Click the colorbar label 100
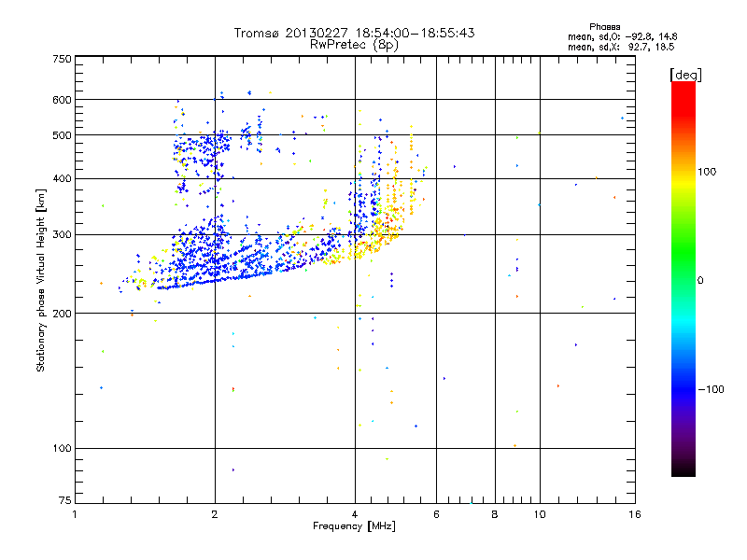 point(707,172)
